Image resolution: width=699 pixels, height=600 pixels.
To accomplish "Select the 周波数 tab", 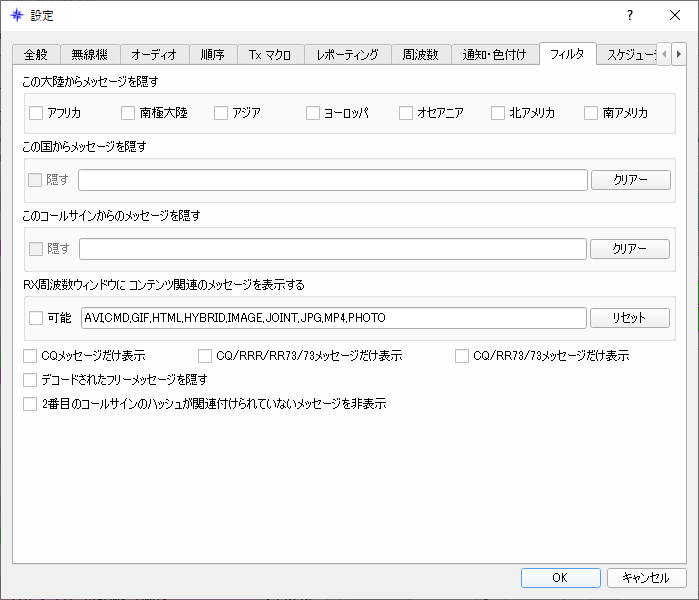I will [421, 55].
